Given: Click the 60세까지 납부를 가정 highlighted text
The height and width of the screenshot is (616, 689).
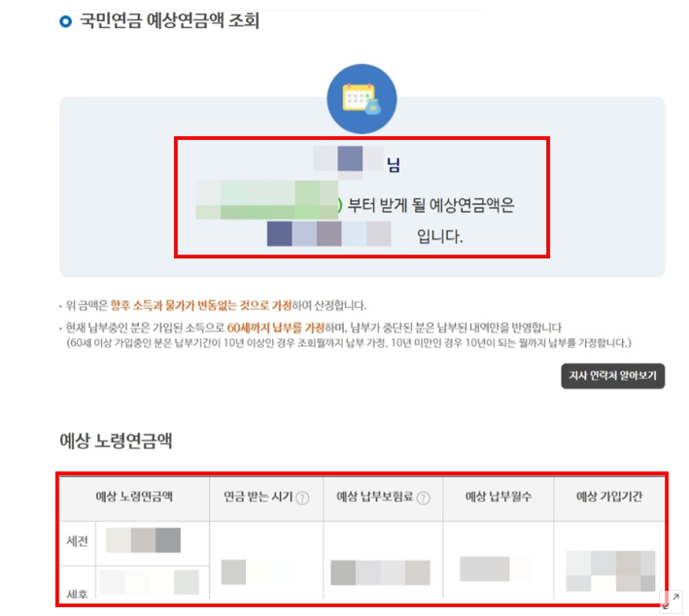Looking at the screenshot, I should (276, 327).
